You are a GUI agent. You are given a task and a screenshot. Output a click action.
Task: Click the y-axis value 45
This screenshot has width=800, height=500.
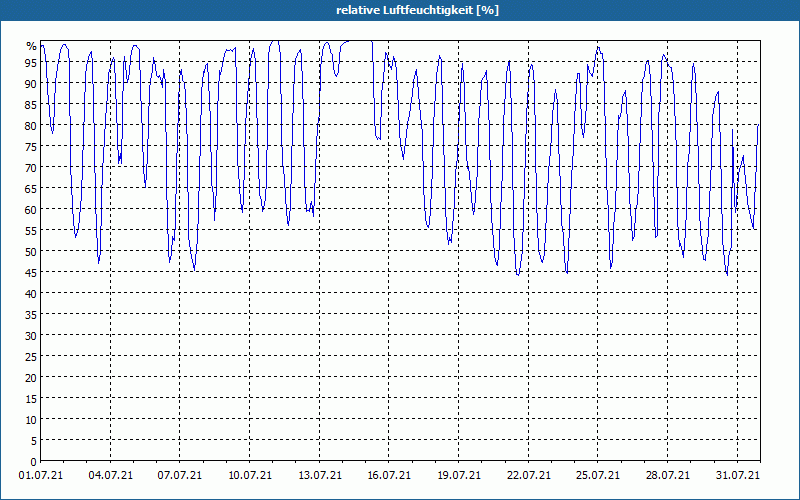coord(31,272)
